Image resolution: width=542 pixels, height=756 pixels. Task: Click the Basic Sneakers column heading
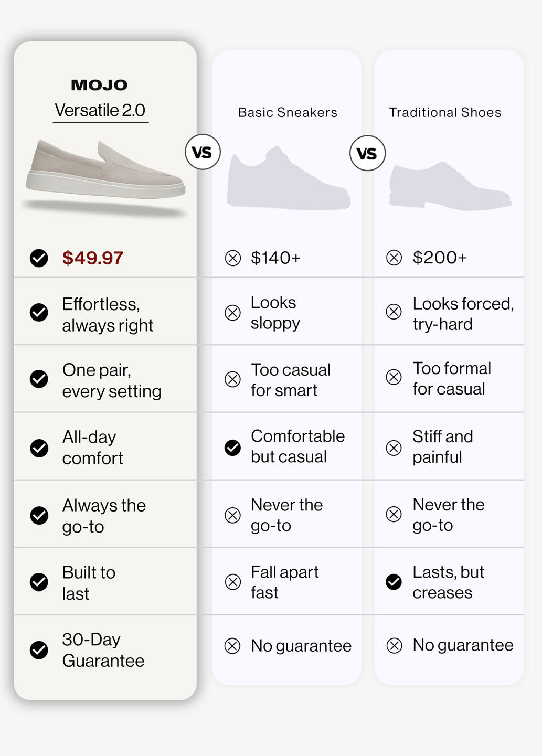(x=288, y=112)
